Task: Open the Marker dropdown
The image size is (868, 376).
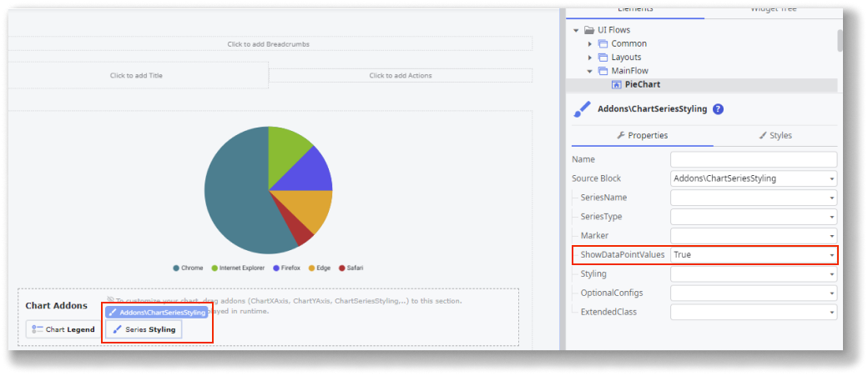Action: click(x=831, y=236)
